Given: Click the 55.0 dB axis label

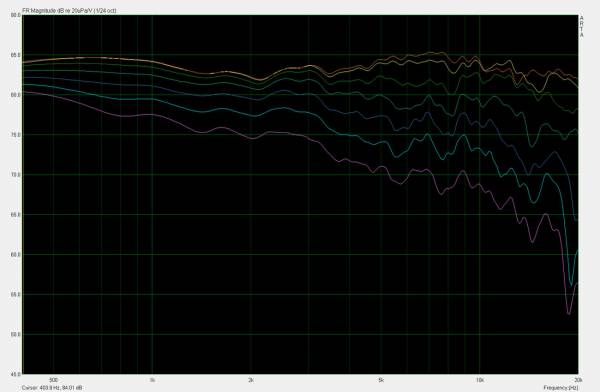Looking at the screenshot, I should click(x=15, y=295).
